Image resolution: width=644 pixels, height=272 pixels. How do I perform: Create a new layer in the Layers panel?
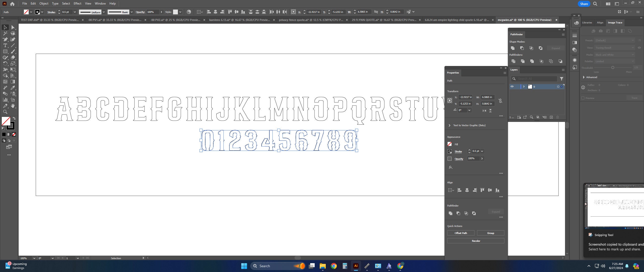click(551, 117)
